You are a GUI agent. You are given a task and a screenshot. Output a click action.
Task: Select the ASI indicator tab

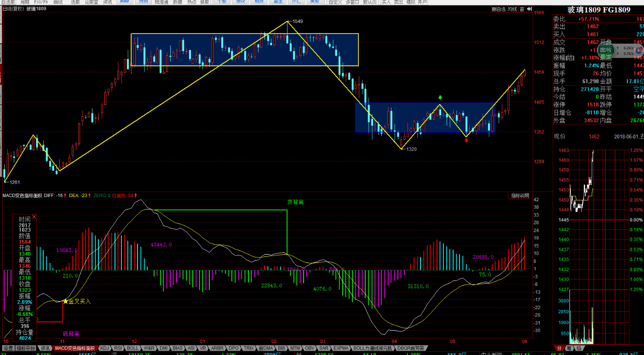pyautogui.click(x=191, y=348)
